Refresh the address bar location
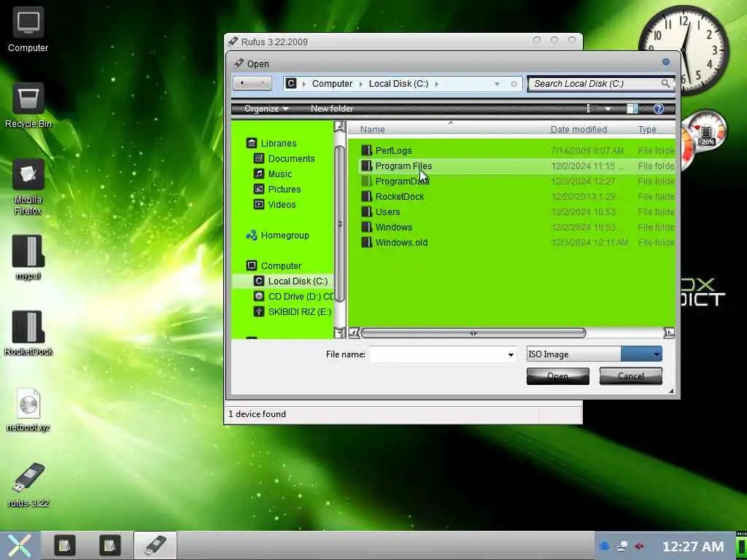The height and width of the screenshot is (560, 747). (514, 84)
